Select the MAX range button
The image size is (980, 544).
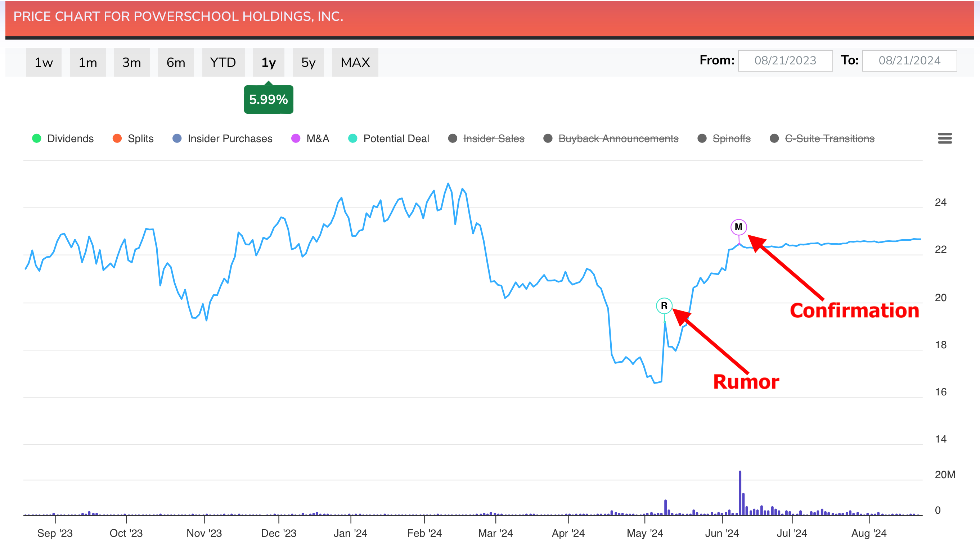355,62
